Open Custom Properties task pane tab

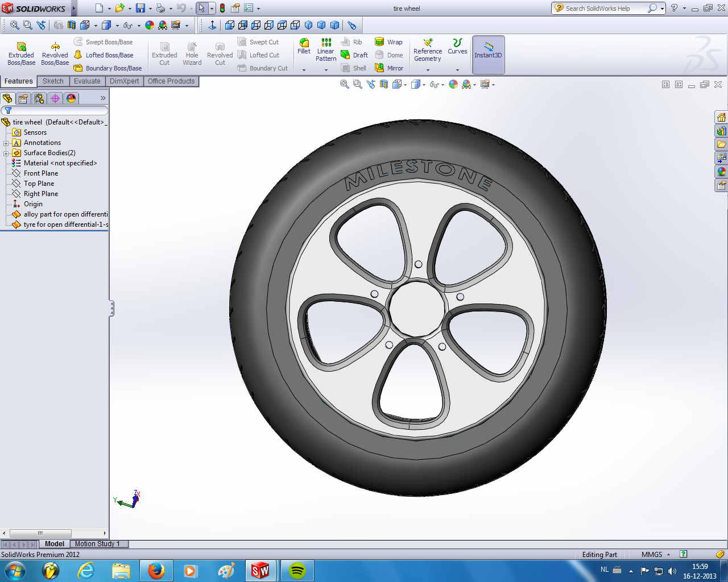(721, 185)
